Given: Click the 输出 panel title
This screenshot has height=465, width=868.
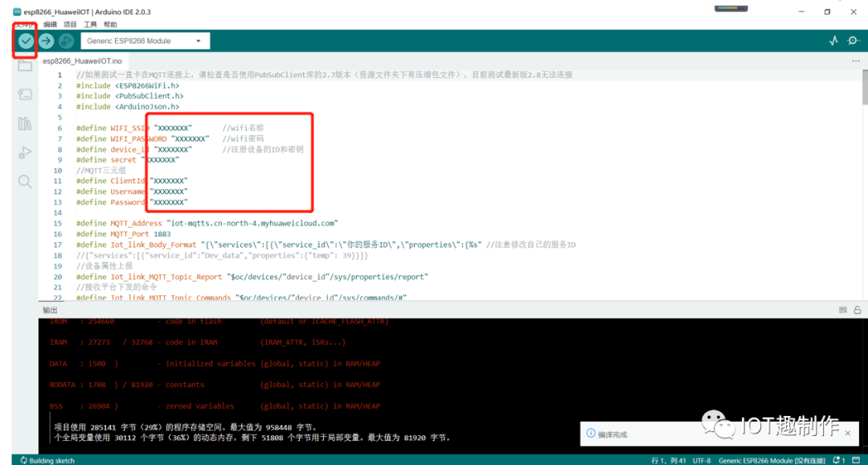Looking at the screenshot, I should pos(50,310).
